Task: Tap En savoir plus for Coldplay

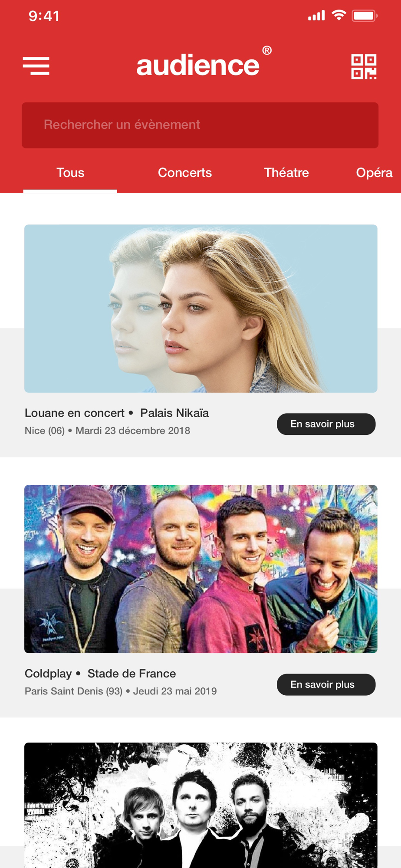Action: 326,684
